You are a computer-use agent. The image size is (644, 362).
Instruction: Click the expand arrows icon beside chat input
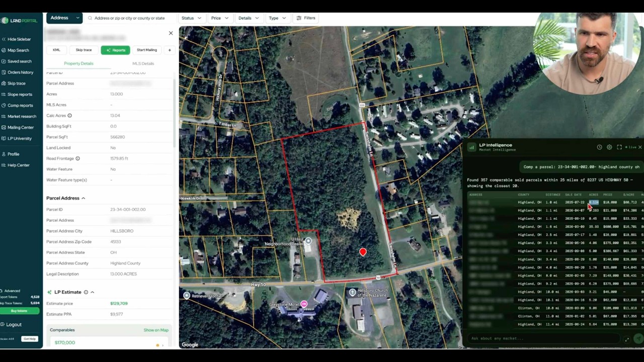pyautogui.click(x=627, y=339)
